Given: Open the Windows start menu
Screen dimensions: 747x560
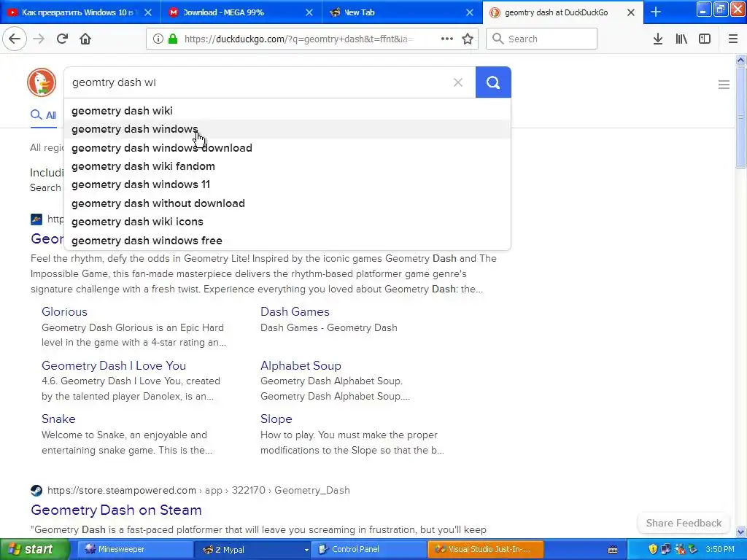Looking at the screenshot, I should pyautogui.click(x=34, y=549).
